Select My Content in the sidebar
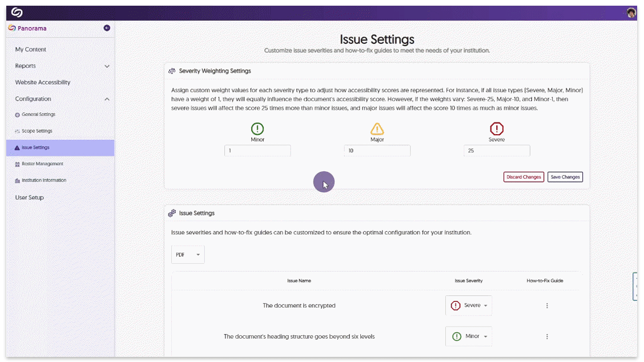 (30, 49)
